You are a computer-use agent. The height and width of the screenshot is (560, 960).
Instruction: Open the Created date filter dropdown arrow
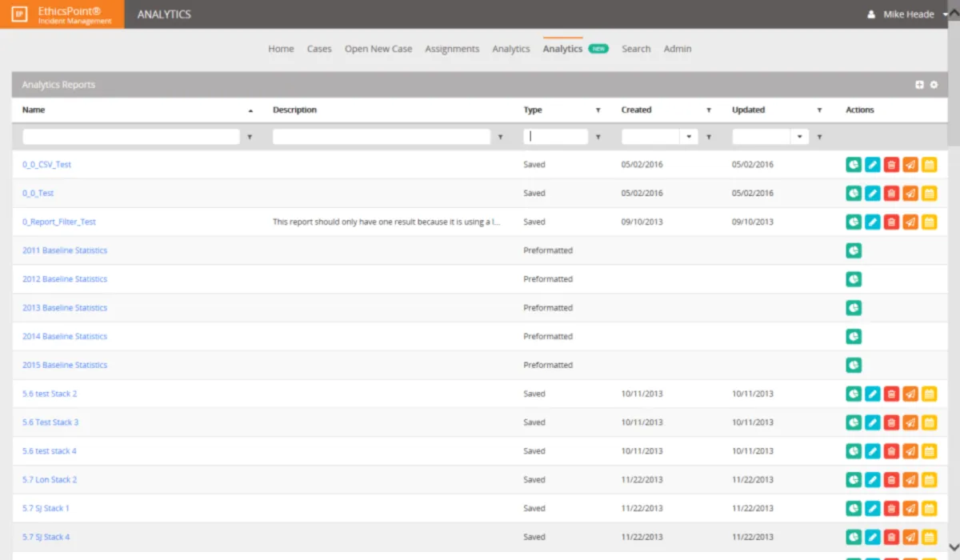(x=690, y=137)
